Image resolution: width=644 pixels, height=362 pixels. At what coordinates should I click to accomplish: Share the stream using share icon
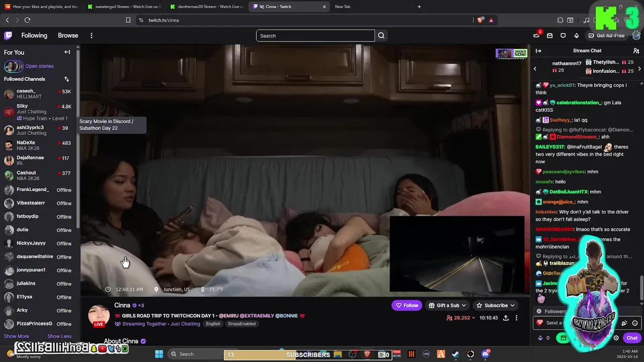click(506, 318)
